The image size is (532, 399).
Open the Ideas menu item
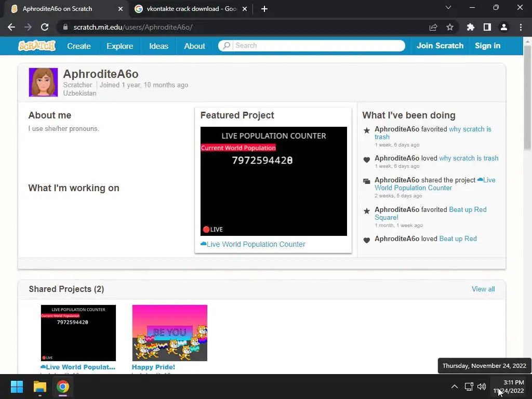pos(158,46)
